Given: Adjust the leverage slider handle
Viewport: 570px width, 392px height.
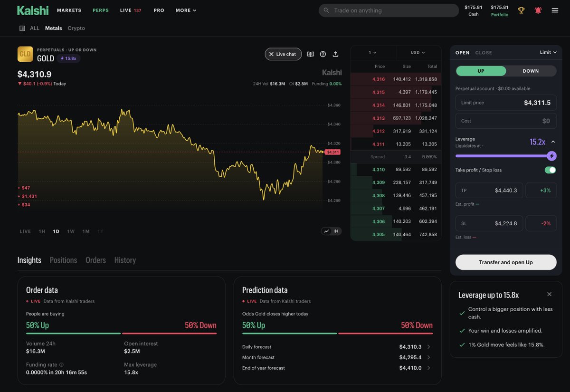Looking at the screenshot, I should (551, 156).
